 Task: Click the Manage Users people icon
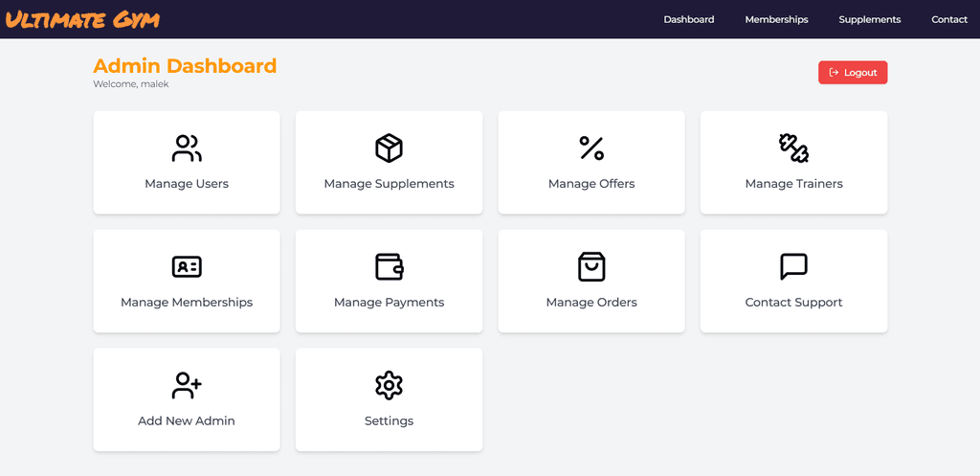click(187, 148)
